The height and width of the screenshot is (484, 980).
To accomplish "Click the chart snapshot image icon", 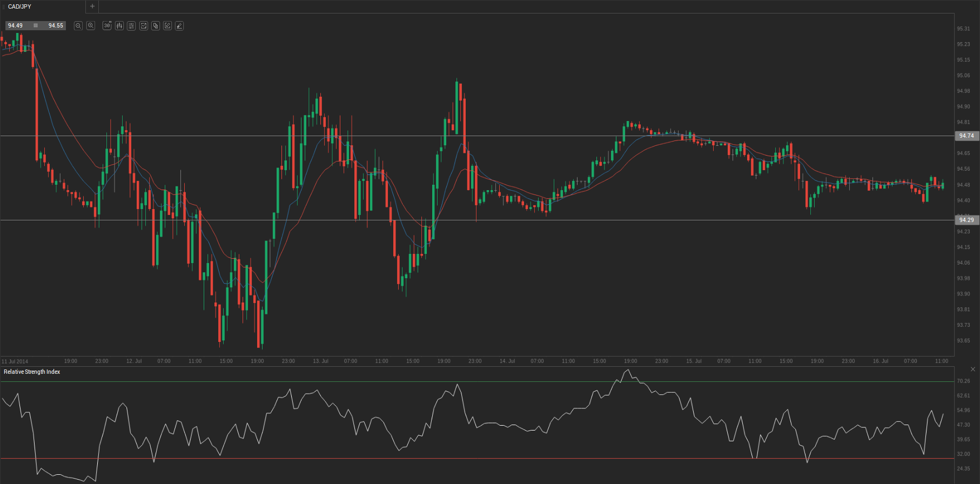I will tap(144, 26).
